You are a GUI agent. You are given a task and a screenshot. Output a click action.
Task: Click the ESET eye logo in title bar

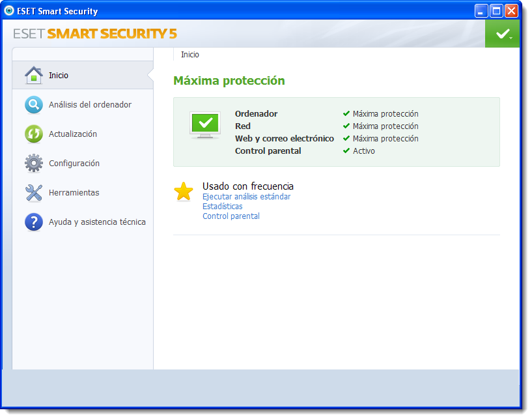pos(9,11)
